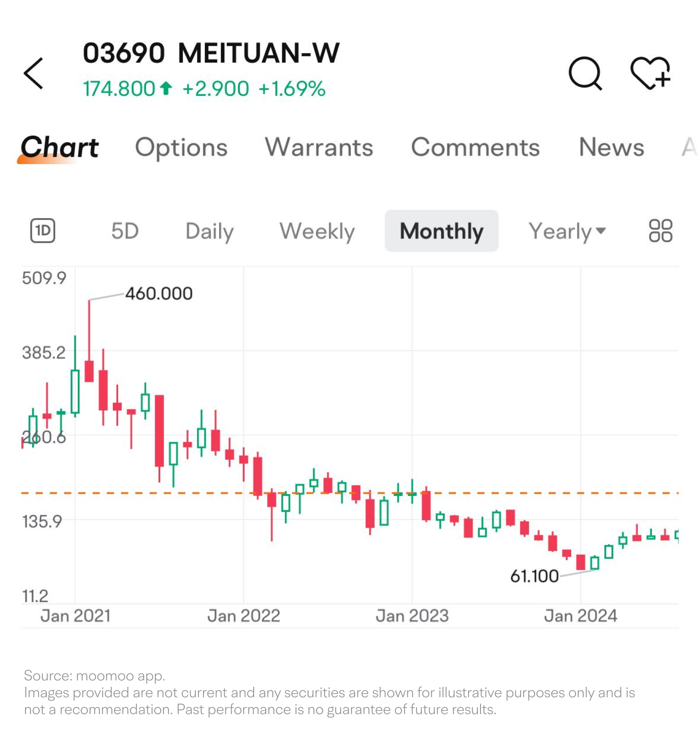Click the 460.000 high price marker
The height and width of the screenshot is (746, 700).
159,294
